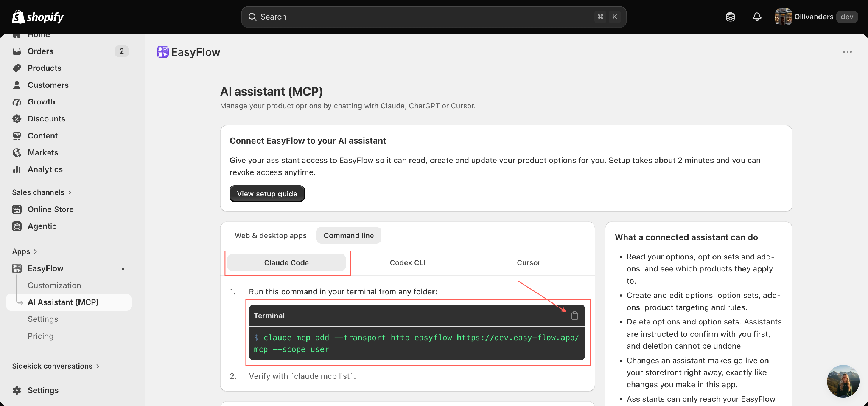Select EasyFlow app in sidebar
This screenshot has width=868, height=406.
coord(45,268)
